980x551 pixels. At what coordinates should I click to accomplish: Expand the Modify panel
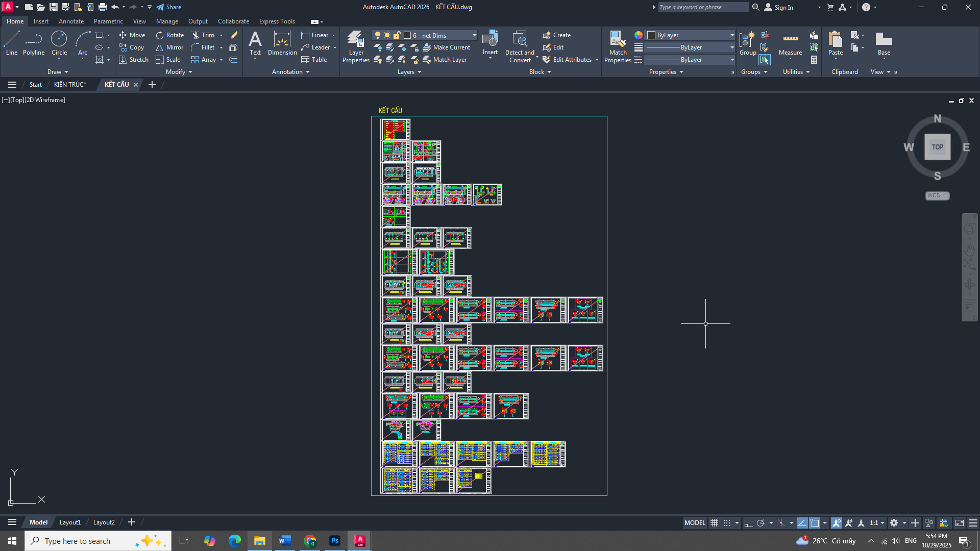coord(179,72)
